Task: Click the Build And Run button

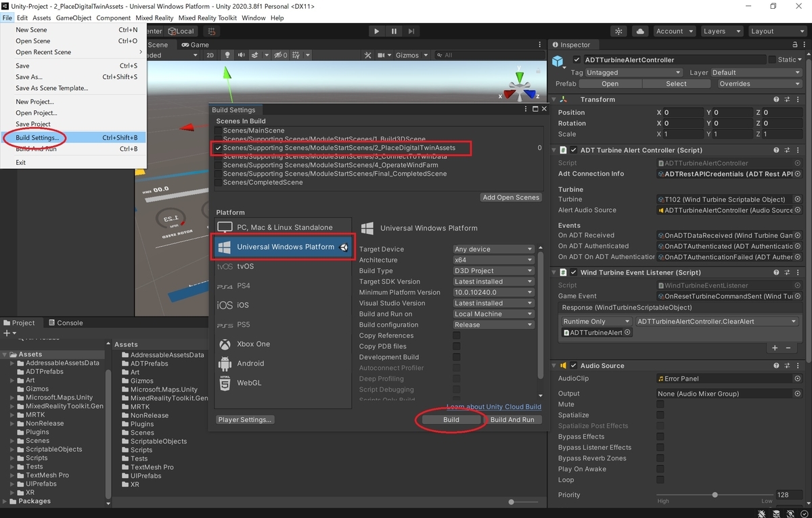Action: pos(512,419)
